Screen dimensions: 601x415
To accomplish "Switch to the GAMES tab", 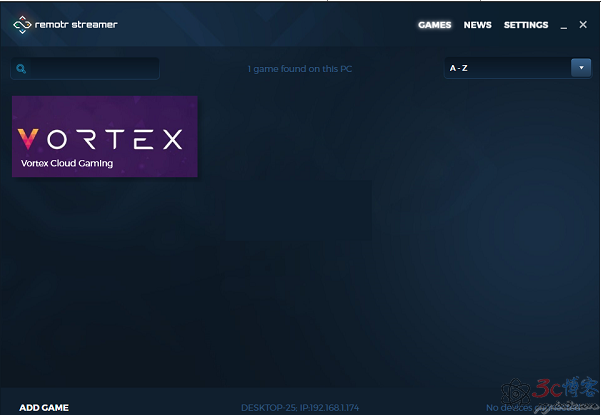I will (435, 25).
